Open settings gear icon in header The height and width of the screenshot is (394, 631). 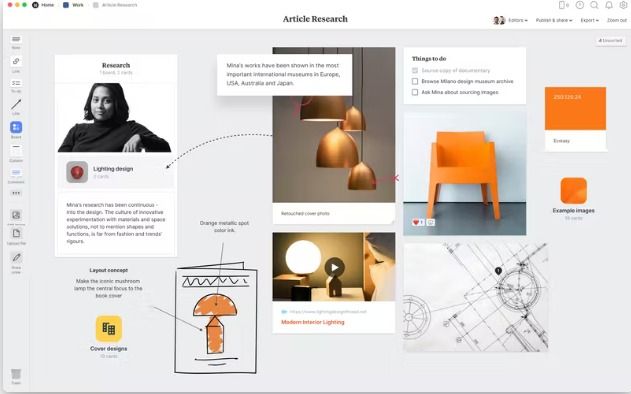point(623,5)
